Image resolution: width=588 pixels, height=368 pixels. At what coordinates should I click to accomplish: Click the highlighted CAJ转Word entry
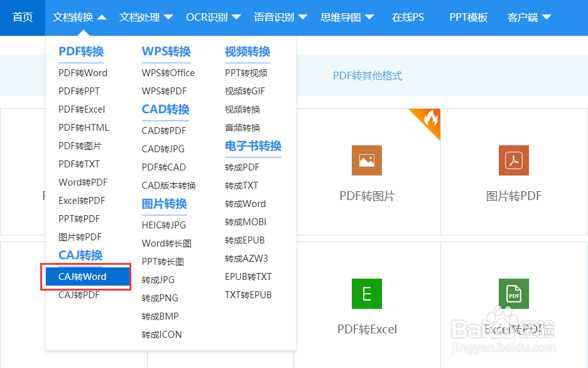click(87, 277)
